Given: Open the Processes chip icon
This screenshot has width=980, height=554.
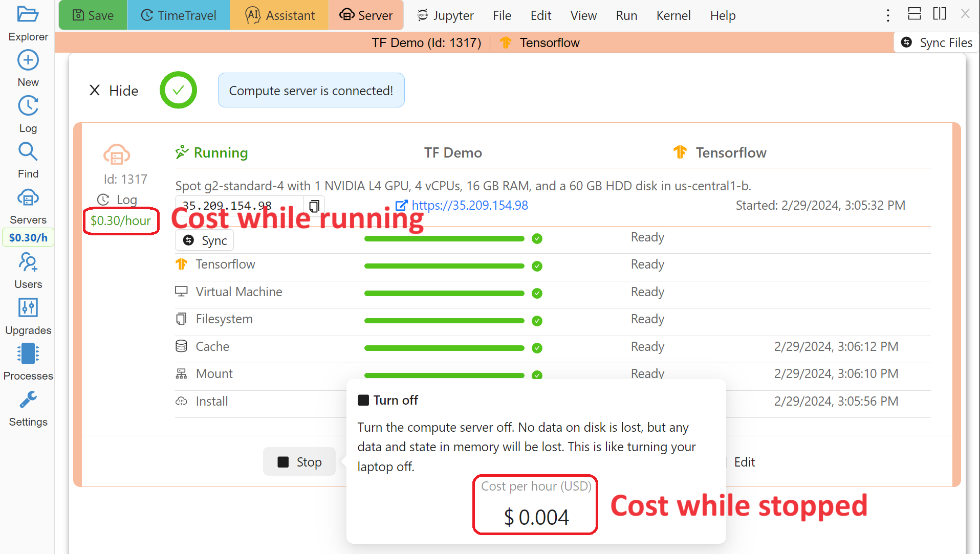Looking at the screenshot, I should pyautogui.click(x=28, y=354).
